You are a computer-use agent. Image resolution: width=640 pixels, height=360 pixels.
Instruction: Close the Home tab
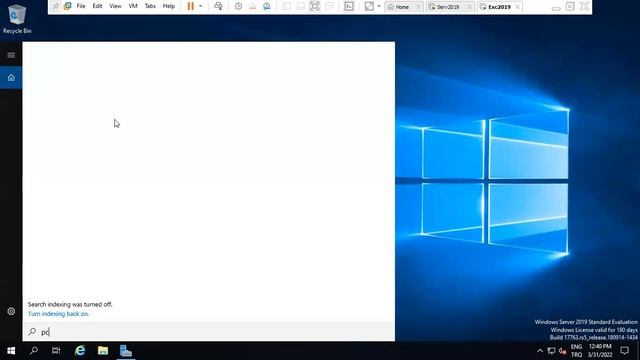point(418,7)
